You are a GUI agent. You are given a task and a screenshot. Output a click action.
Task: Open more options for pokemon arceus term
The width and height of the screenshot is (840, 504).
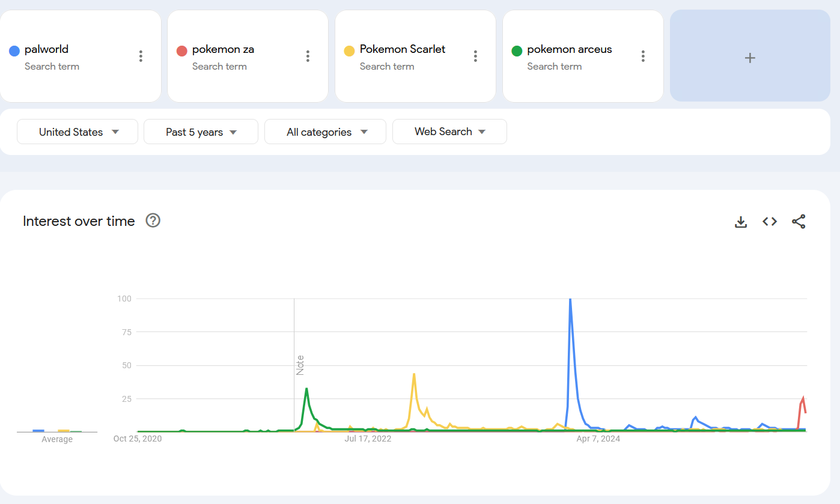point(643,56)
